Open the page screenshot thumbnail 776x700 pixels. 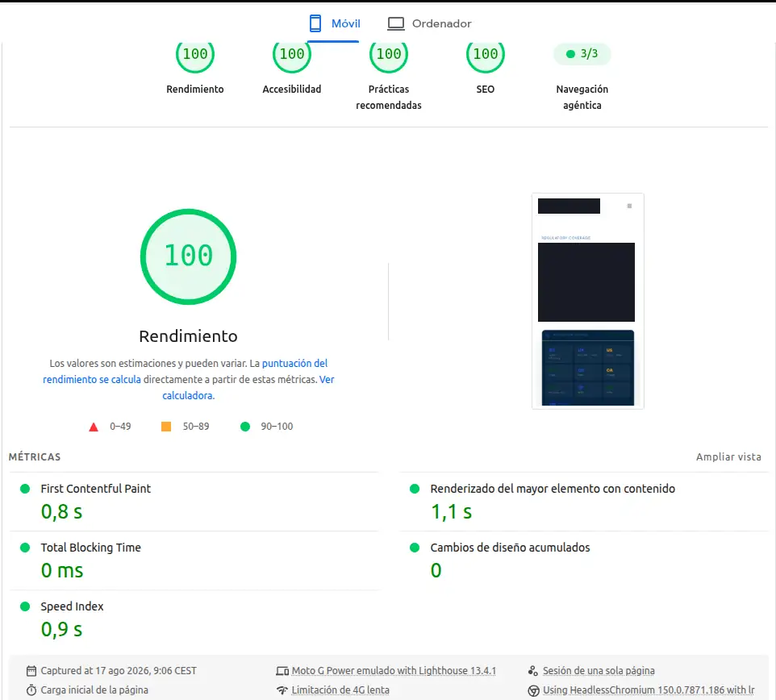click(x=588, y=301)
